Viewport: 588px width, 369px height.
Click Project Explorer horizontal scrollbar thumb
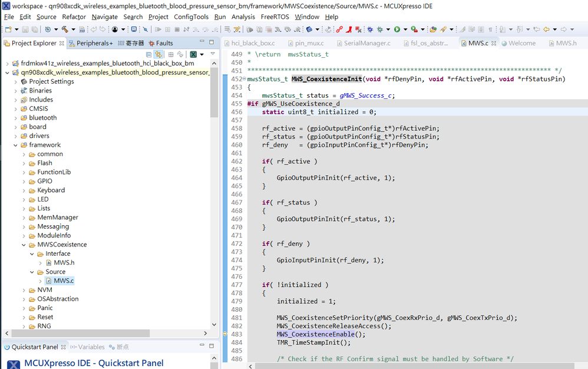click(81, 333)
